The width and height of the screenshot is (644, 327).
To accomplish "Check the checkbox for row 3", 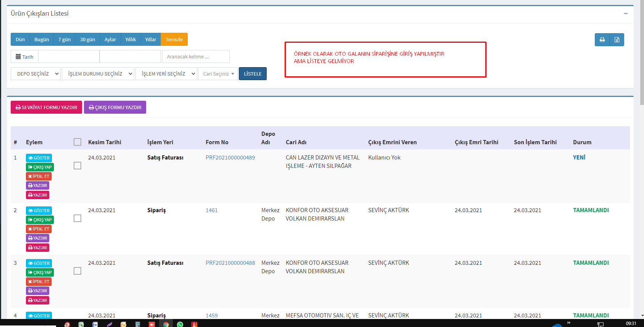I will click(77, 271).
